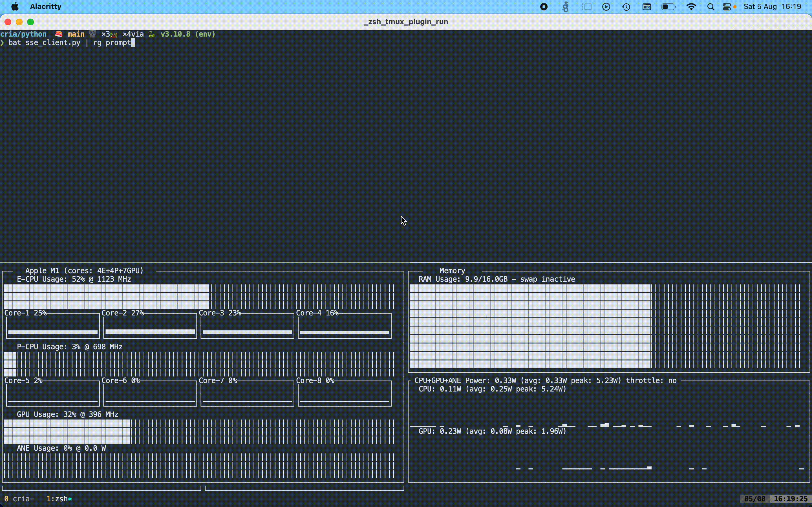Open Spotlight search from menu bar
The height and width of the screenshot is (507, 812).
[x=710, y=7]
